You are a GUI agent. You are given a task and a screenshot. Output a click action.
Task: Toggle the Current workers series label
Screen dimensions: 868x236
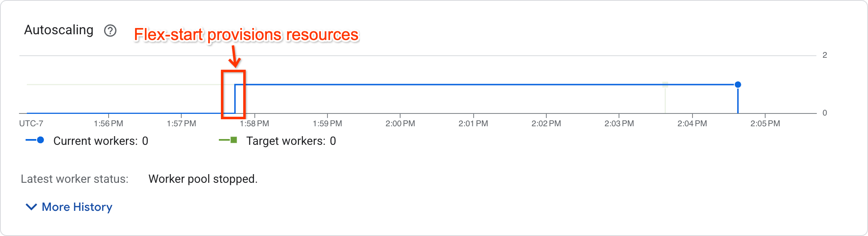click(100, 141)
